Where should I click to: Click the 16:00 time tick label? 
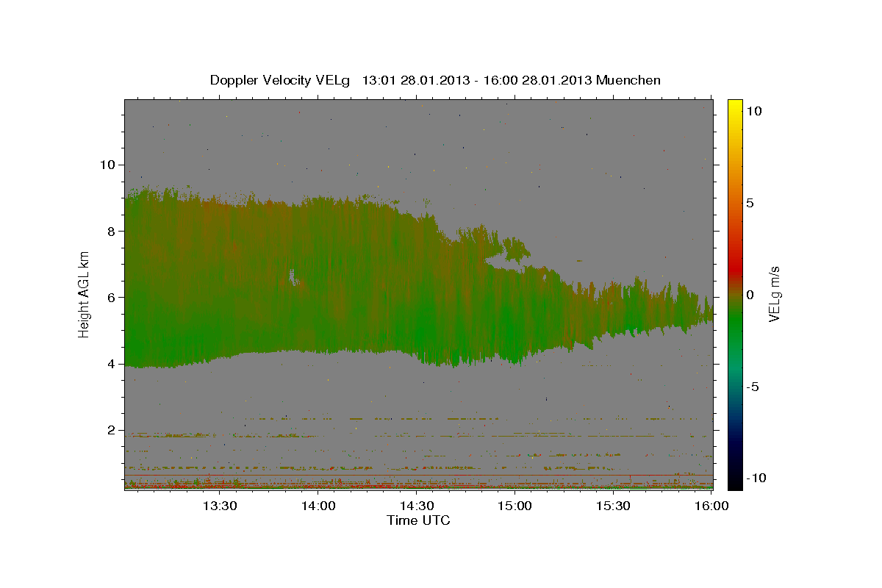[x=711, y=506]
